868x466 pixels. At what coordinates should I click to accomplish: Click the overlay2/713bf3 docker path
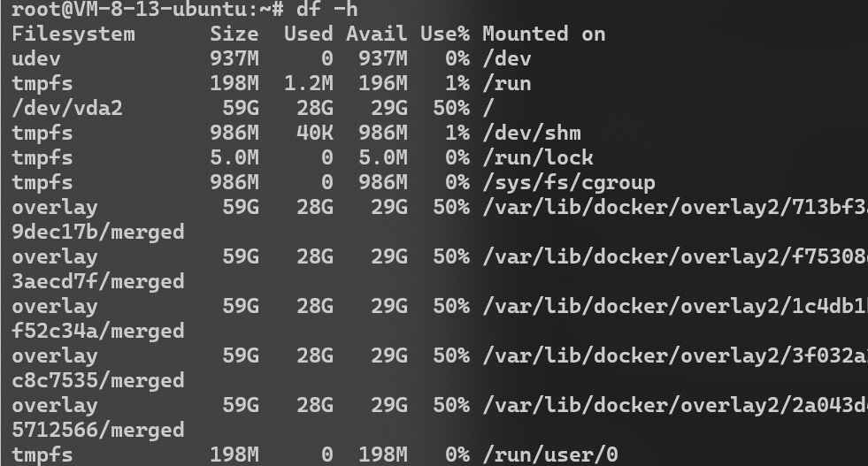(x=675, y=208)
